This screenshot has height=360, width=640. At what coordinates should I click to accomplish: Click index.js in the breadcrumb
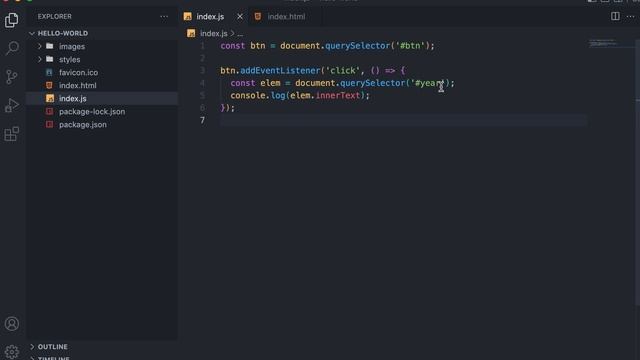tap(213, 33)
